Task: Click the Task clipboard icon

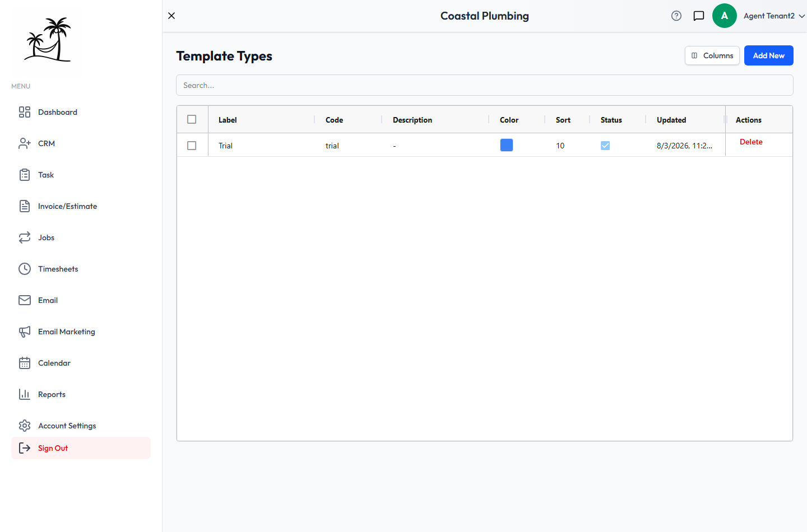Action: click(25, 175)
